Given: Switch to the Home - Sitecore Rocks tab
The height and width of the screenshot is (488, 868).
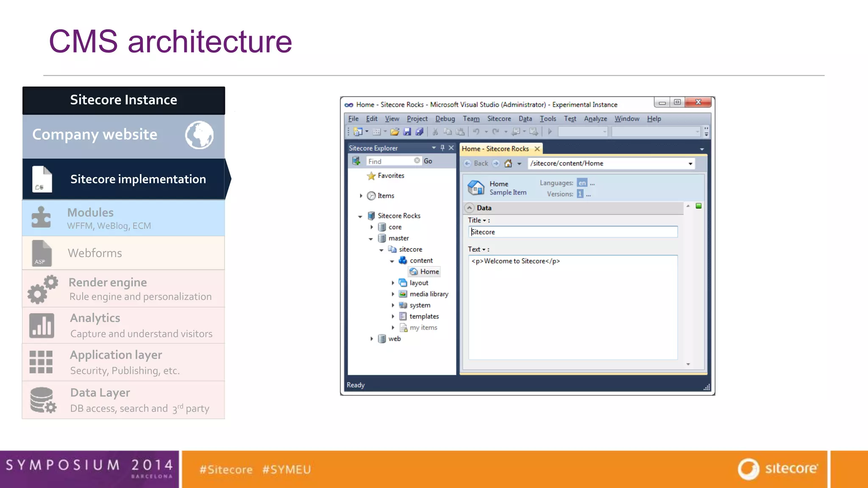Looking at the screenshot, I should tap(495, 149).
